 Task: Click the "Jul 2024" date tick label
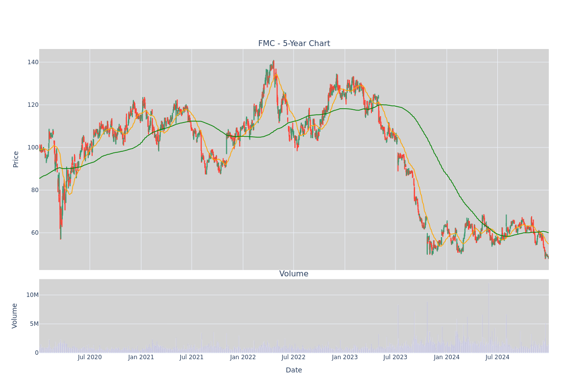click(497, 357)
